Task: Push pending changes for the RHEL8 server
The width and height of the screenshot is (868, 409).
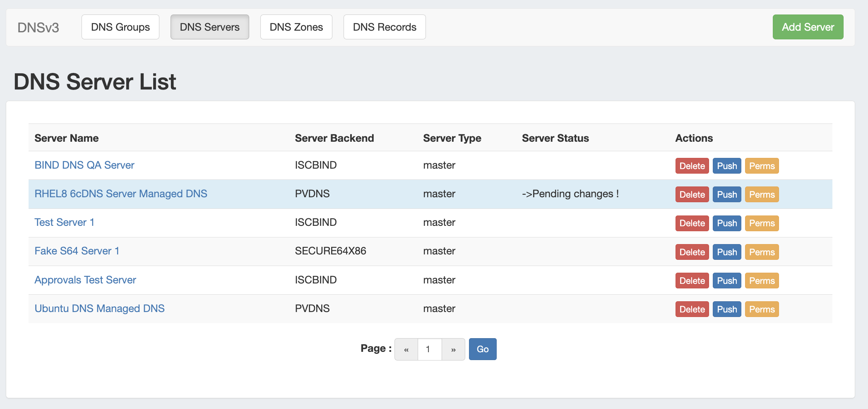Action: 726,194
